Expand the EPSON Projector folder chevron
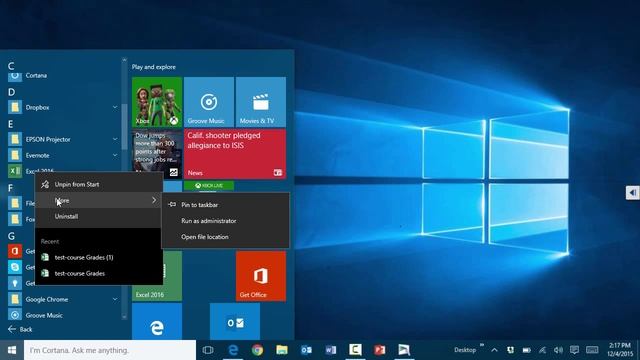 point(115,139)
